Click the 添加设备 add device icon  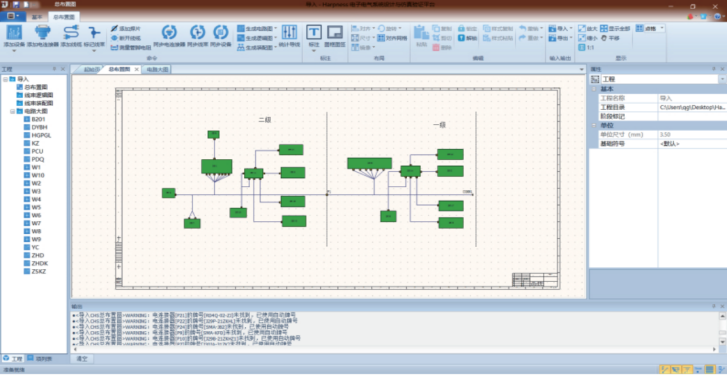point(14,32)
